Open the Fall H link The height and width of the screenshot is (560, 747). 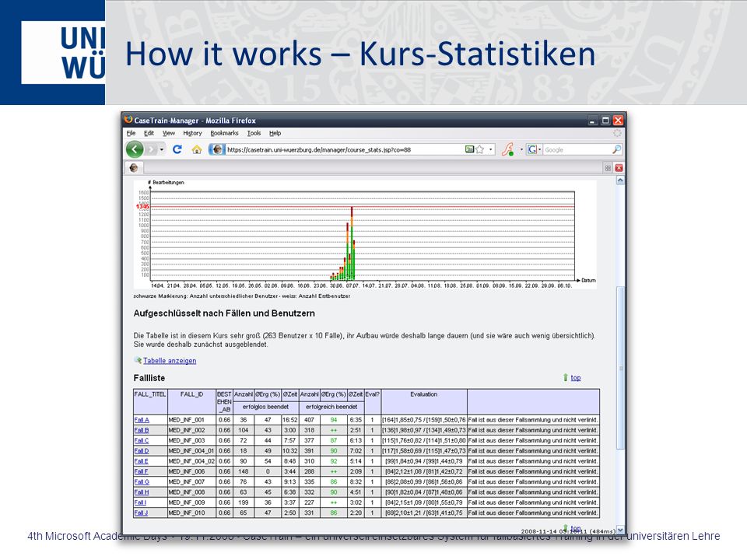[x=142, y=492]
